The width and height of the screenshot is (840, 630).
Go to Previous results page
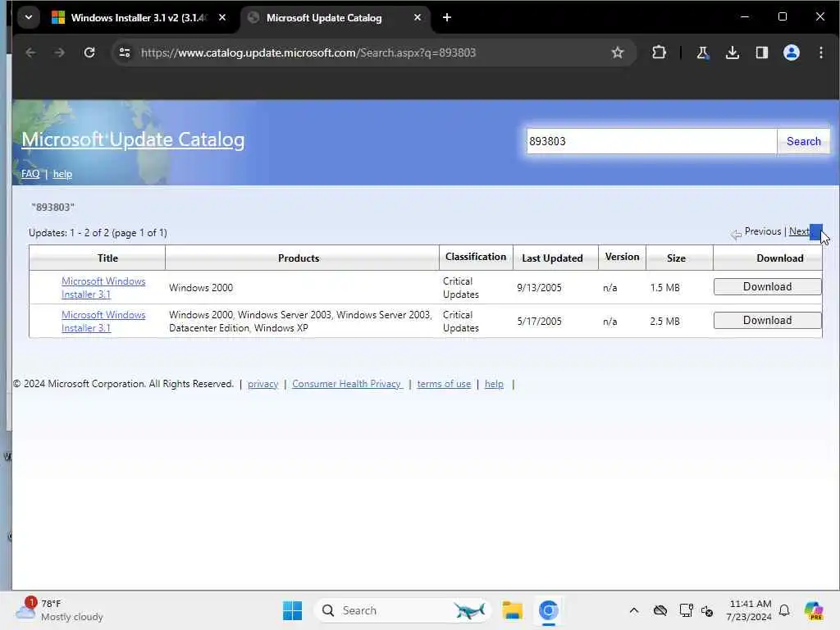tap(762, 231)
